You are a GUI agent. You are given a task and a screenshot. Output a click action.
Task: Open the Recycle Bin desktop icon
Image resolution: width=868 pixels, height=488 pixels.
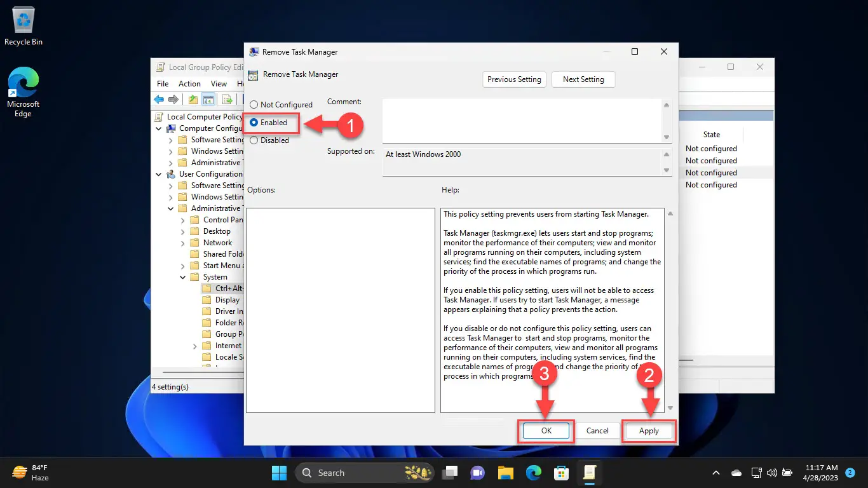pos(24,27)
